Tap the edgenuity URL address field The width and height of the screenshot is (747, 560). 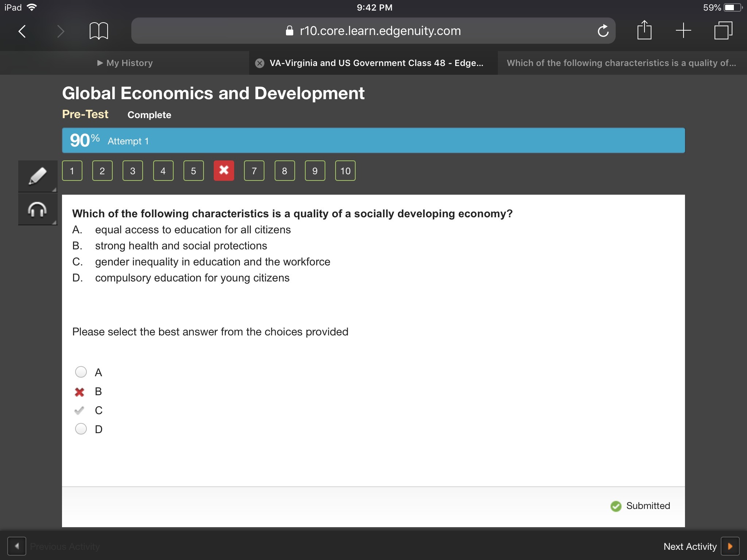point(373,31)
